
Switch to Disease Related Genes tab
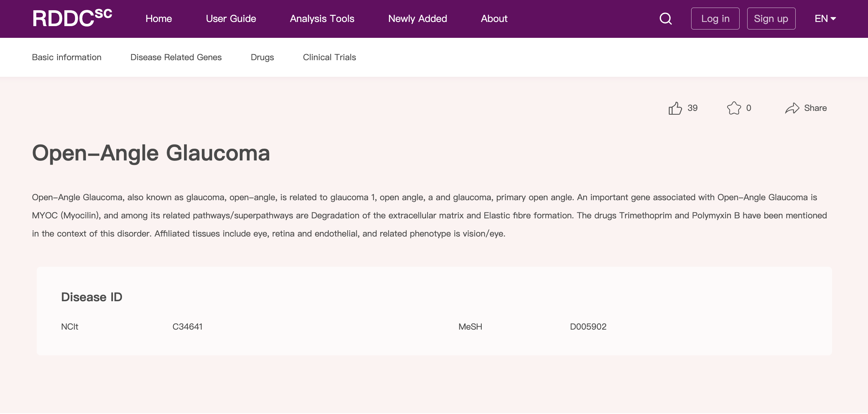pyautogui.click(x=176, y=57)
